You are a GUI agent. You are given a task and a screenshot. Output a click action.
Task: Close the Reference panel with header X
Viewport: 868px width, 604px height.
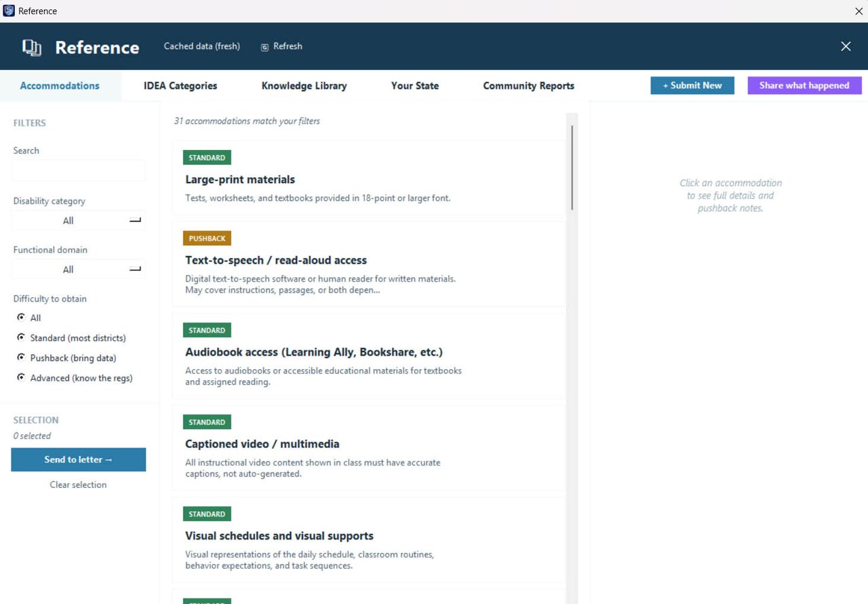coord(846,46)
